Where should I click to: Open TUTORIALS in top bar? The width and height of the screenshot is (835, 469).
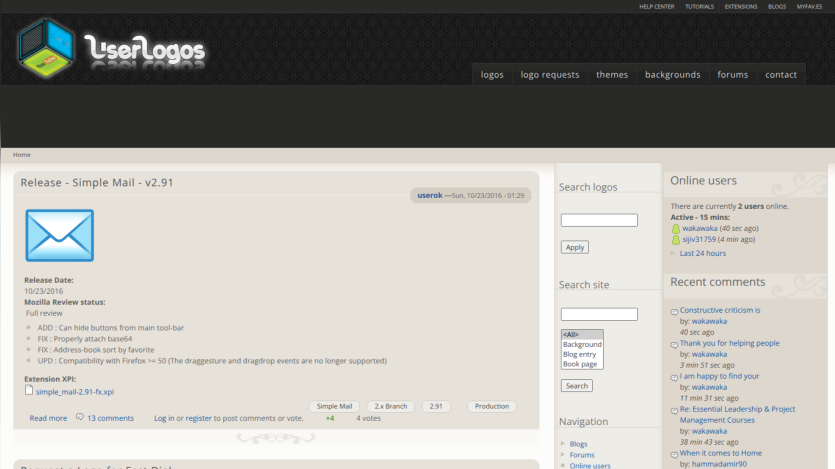[699, 6]
